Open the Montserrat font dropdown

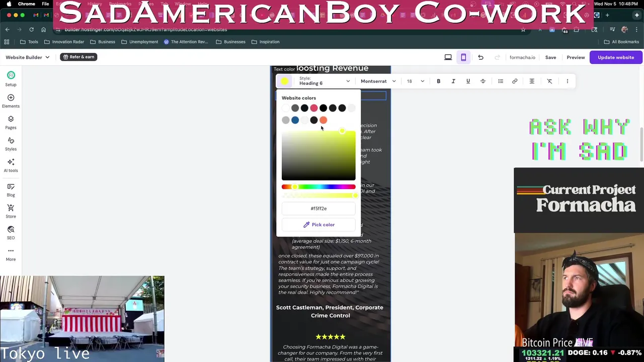point(378,81)
